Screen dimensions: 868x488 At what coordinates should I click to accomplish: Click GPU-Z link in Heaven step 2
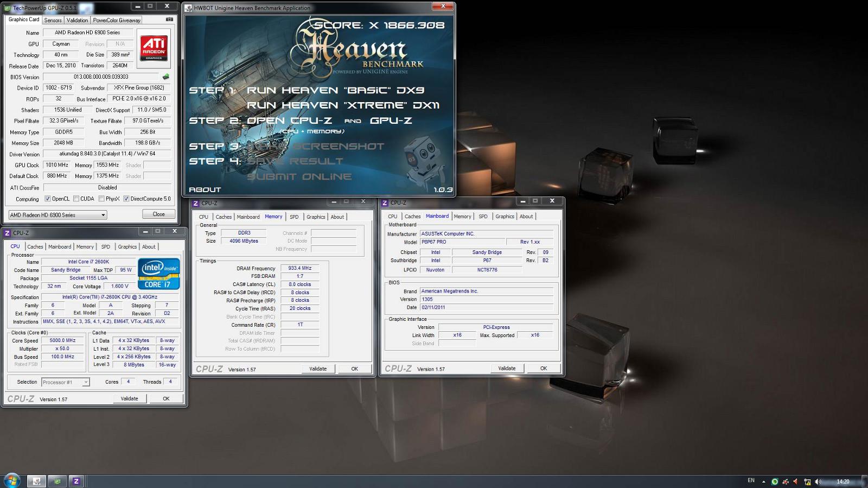pos(391,121)
